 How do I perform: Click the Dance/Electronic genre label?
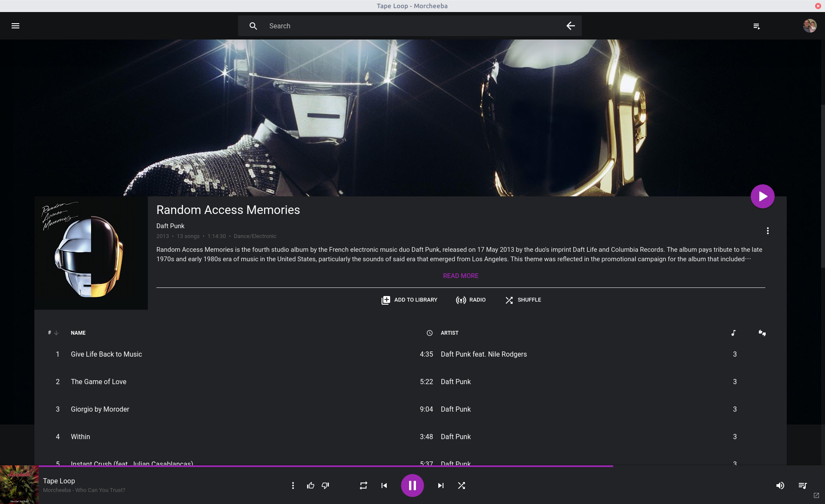254,236
